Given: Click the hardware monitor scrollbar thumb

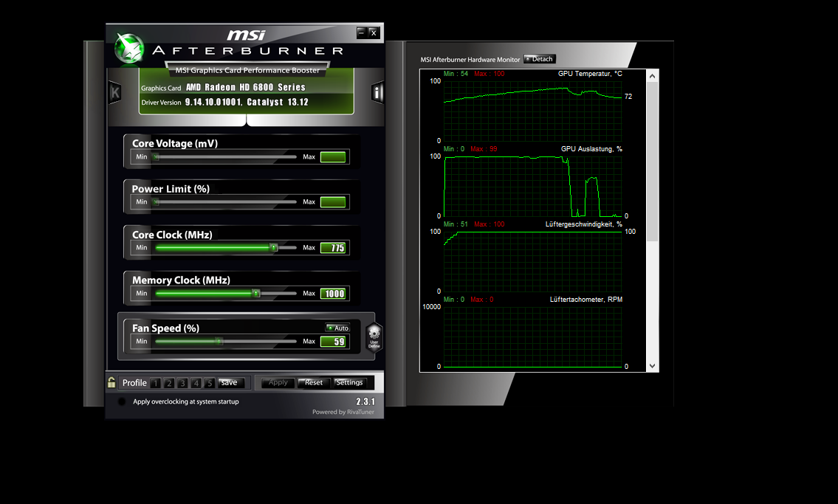Looking at the screenshot, I should 652,162.
